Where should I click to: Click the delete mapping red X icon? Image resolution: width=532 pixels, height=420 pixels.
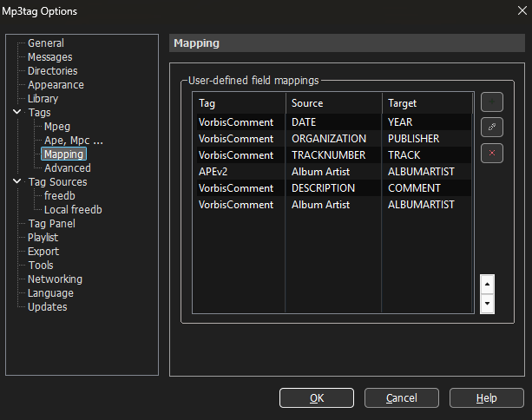point(491,153)
